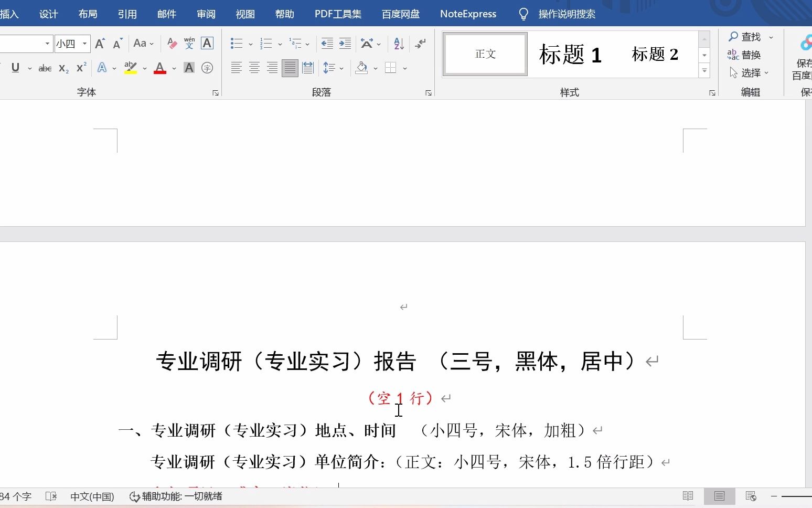
Task: Open the styles pane launcher
Action: pos(712,93)
